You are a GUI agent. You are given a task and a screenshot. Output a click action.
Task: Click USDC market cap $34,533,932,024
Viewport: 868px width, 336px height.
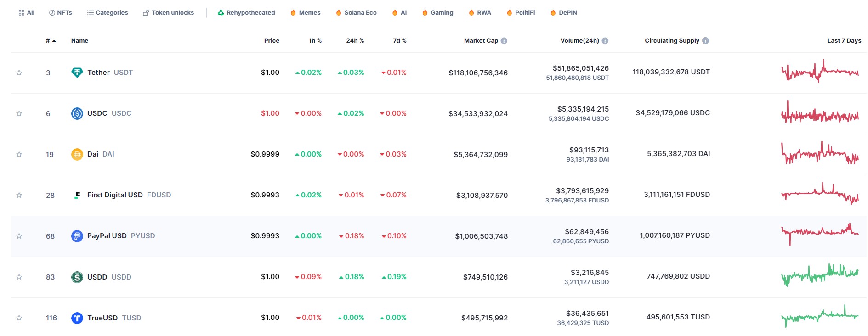click(x=478, y=114)
